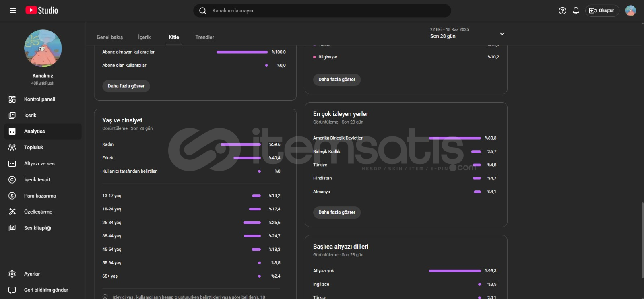Click the YouTube Studio logo

point(42,10)
